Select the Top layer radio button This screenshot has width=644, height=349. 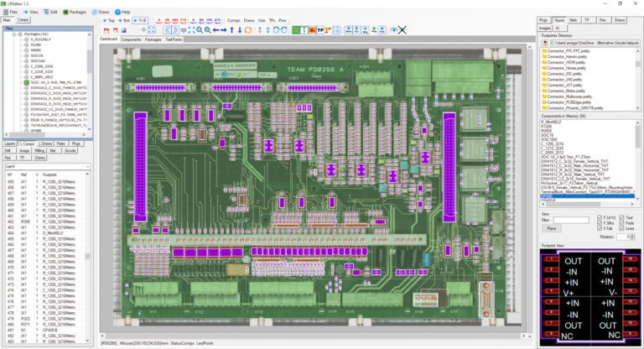click(x=109, y=20)
